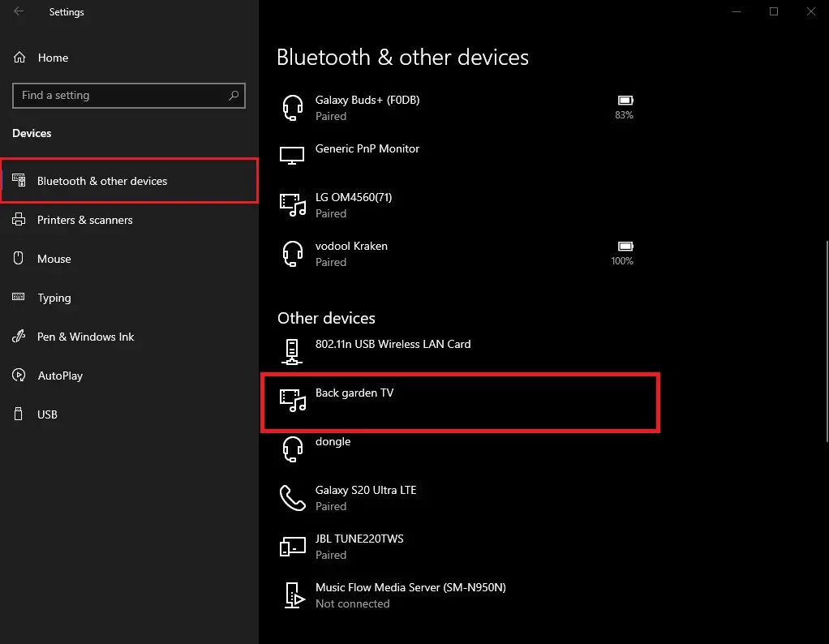Image resolution: width=829 pixels, height=644 pixels.
Task: Select JBL TUNE220TWS device
Action: 460,547
